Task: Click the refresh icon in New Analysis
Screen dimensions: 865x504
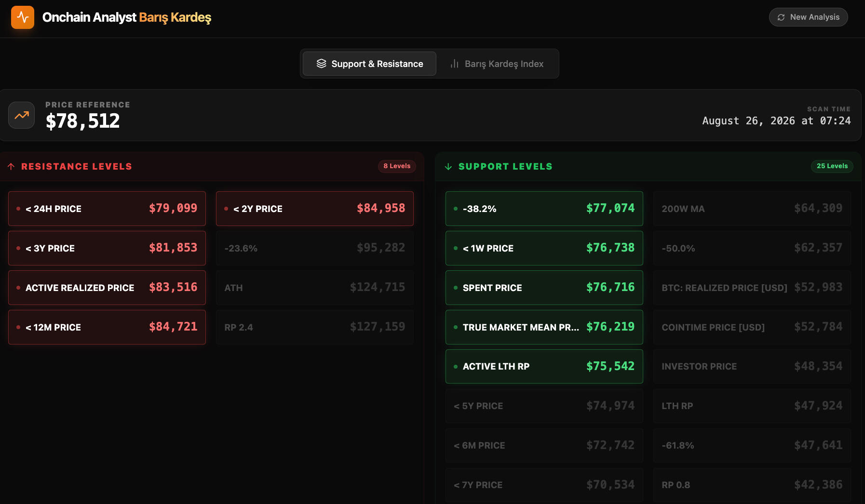Action: click(781, 17)
